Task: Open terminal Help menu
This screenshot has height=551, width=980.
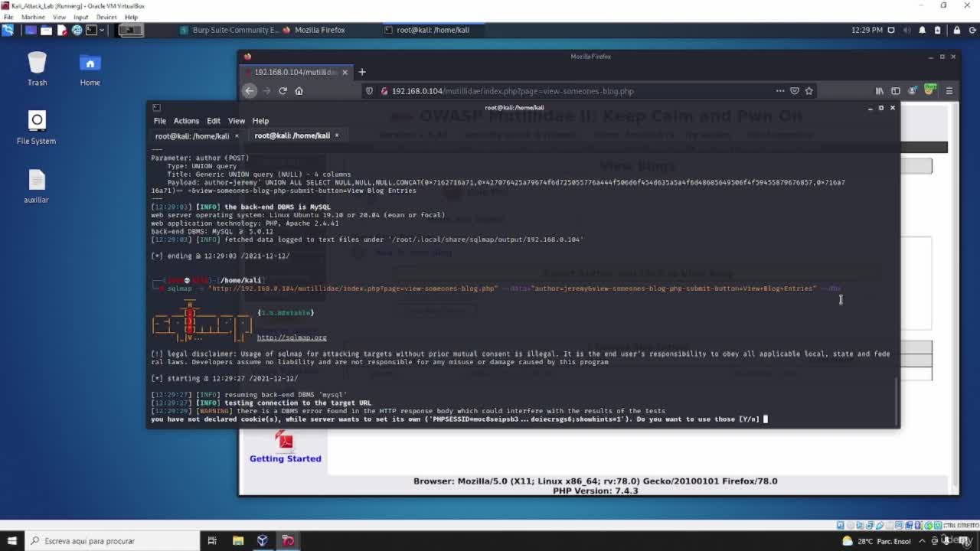Action: pyautogui.click(x=260, y=121)
